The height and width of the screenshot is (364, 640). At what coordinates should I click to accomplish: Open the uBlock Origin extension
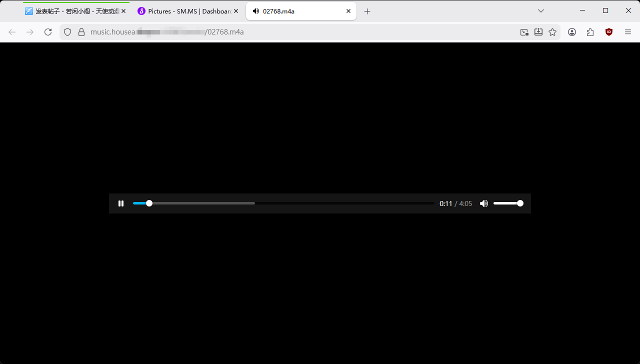click(x=608, y=32)
